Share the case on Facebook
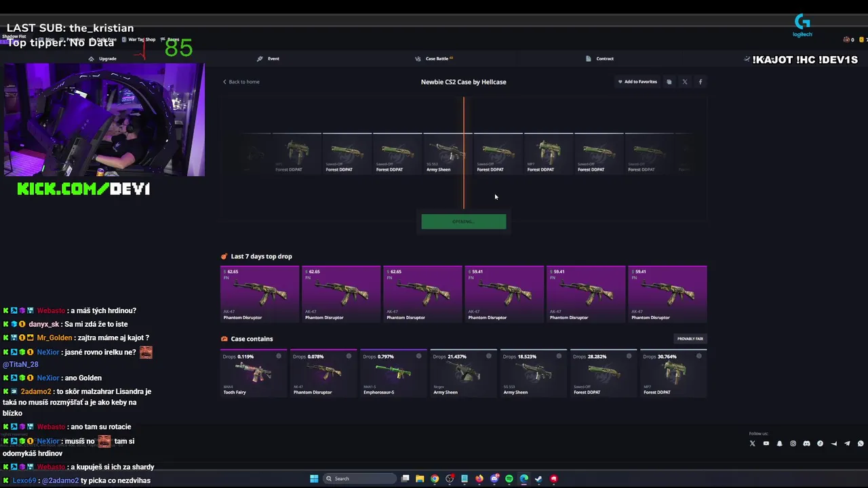 (x=701, y=82)
